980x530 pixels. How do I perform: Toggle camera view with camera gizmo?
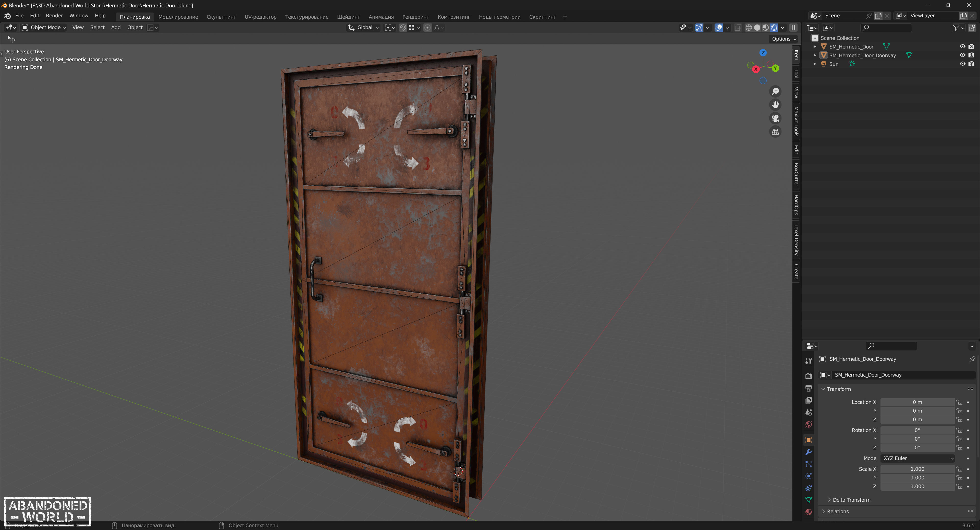pos(775,118)
